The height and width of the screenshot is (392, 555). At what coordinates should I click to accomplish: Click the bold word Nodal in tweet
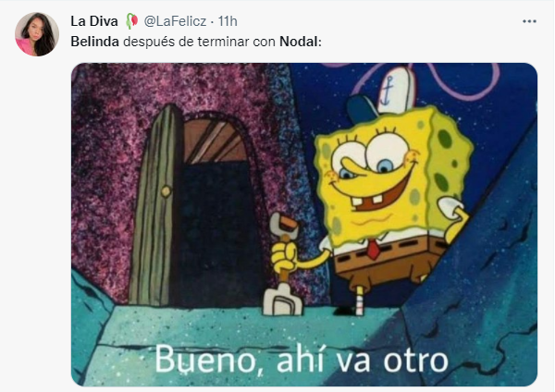tap(299, 42)
